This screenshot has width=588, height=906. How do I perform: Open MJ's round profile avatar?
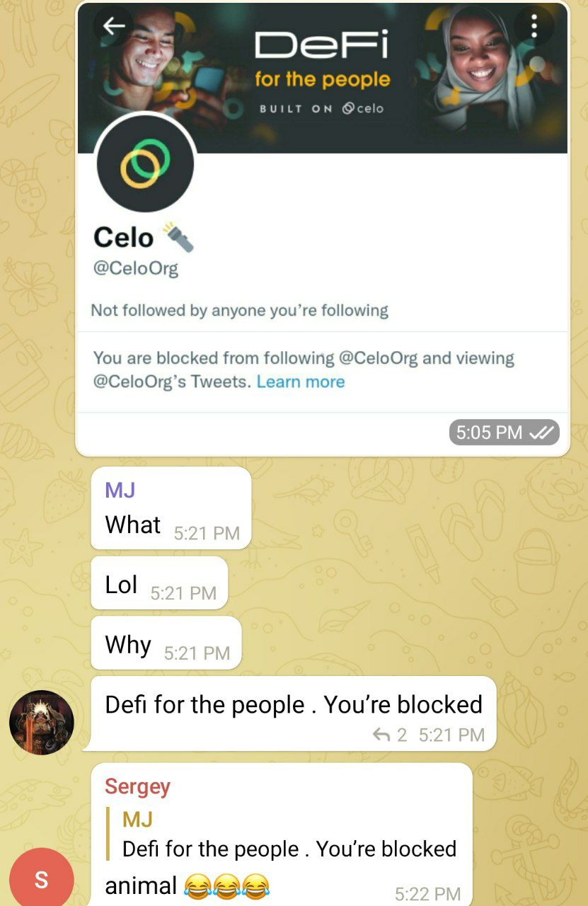click(42, 723)
